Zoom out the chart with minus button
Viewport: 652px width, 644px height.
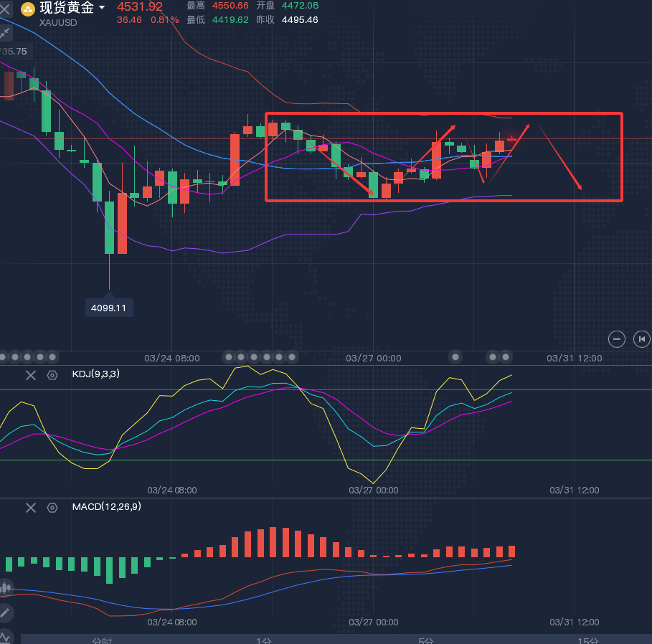click(616, 339)
